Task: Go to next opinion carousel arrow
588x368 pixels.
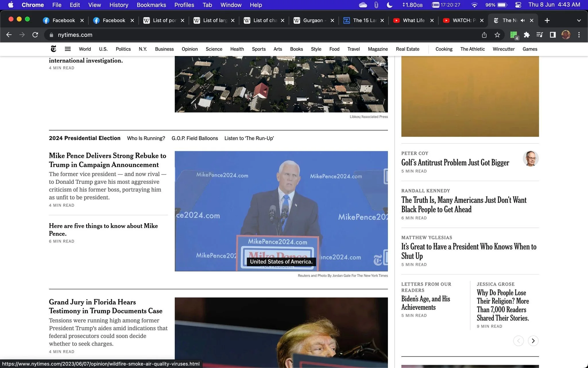Action: (533, 341)
